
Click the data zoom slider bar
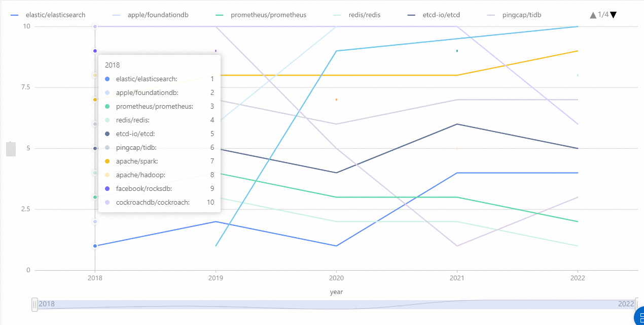[x=336, y=304]
